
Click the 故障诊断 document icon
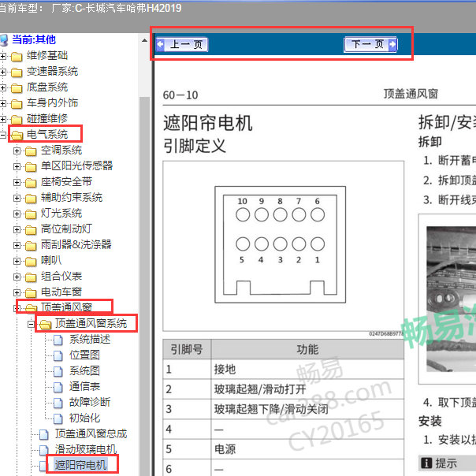point(58,403)
